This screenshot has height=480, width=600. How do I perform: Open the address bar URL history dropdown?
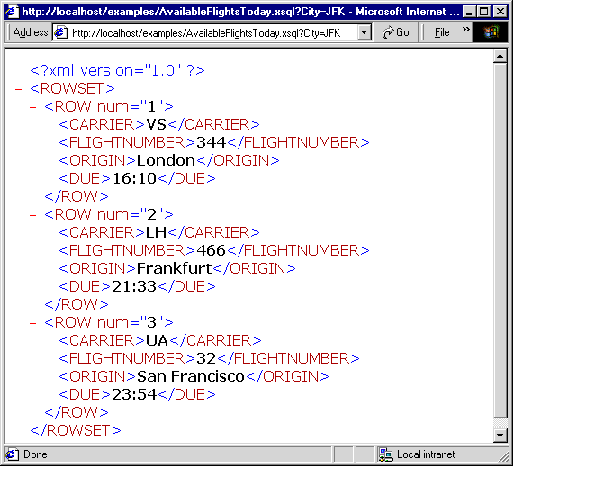click(363, 32)
